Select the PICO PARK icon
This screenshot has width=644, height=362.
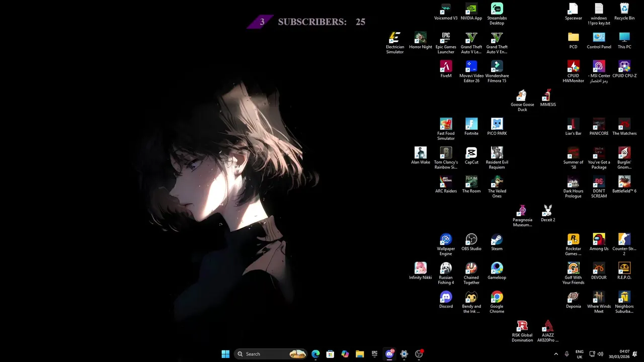pos(497,127)
